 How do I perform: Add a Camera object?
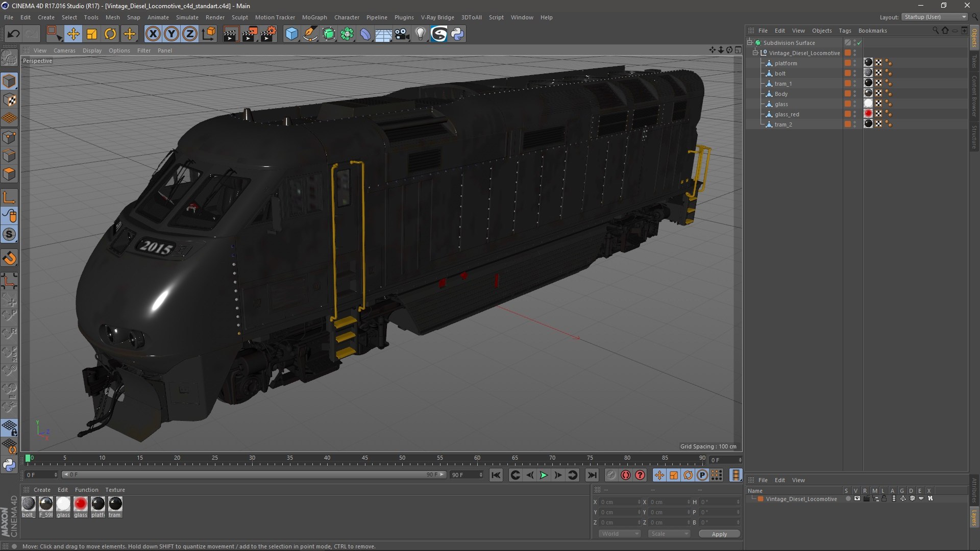click(x=402, y=34)
